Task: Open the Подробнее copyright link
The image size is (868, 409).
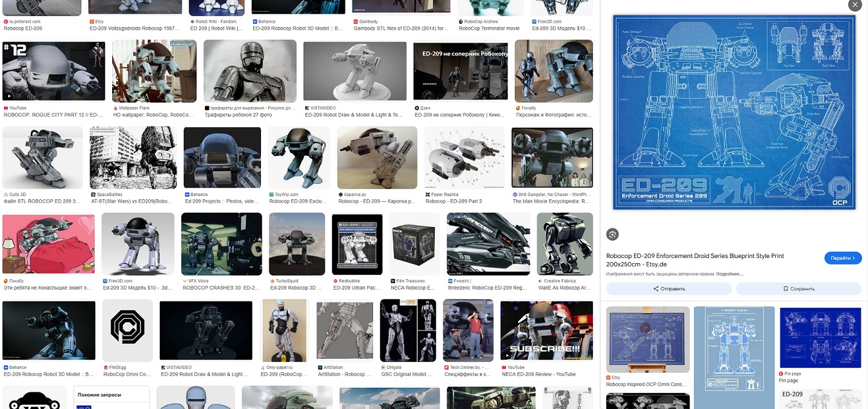Action: 729,274
